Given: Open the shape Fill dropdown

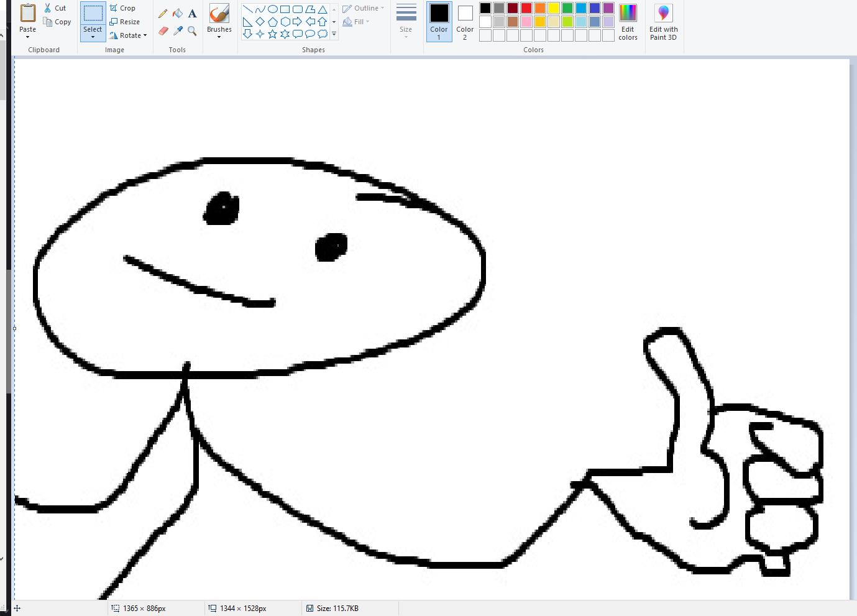Looking at the screenshot, I should (x=356, y=22).
